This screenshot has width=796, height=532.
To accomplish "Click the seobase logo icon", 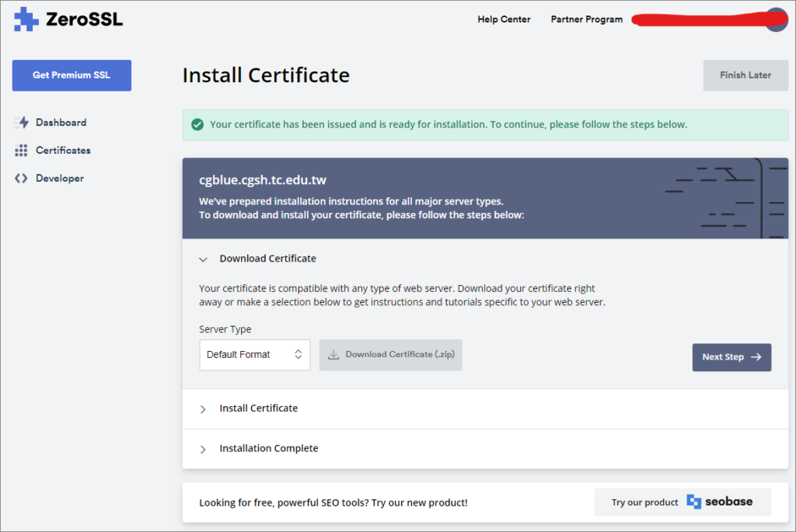I will (694, 502).
